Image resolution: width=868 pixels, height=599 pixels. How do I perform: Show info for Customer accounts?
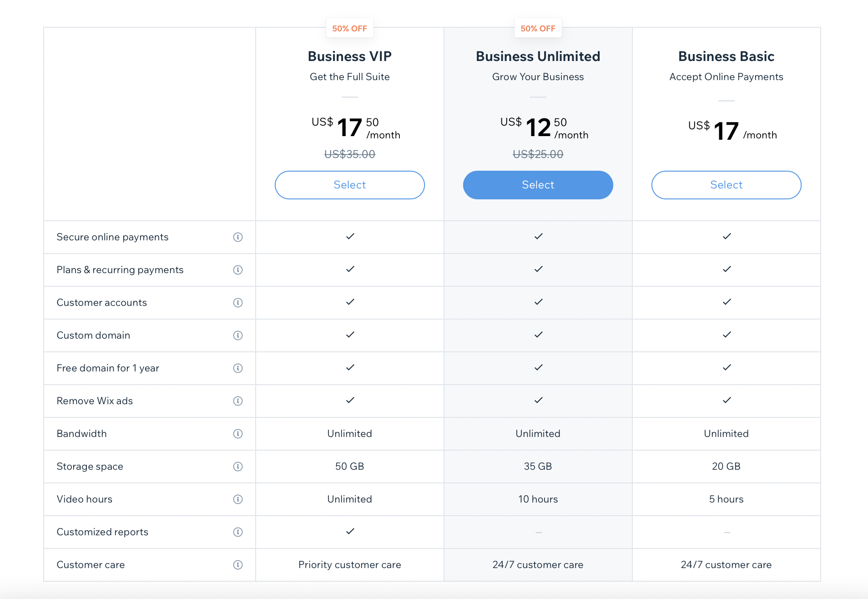click(238, 303)
